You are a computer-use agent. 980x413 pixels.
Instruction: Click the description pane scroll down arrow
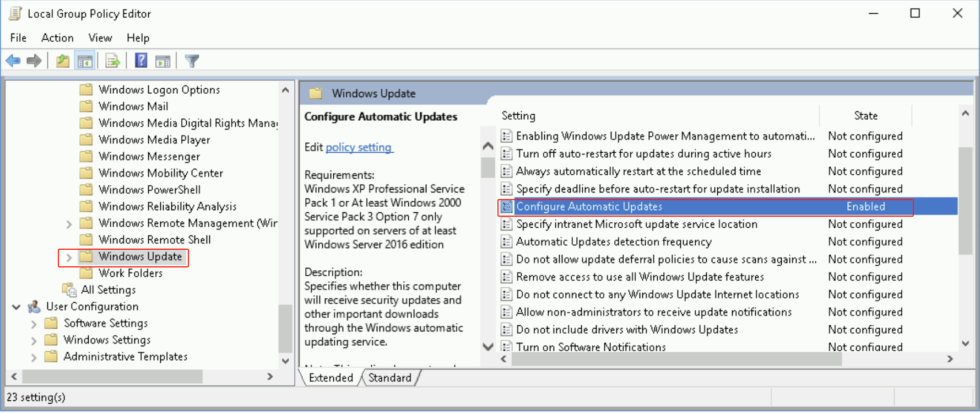(x=488, y=347)
